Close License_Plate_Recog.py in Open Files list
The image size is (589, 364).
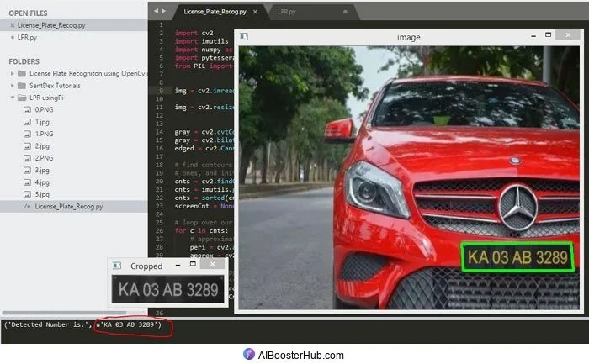coord(11,25)
